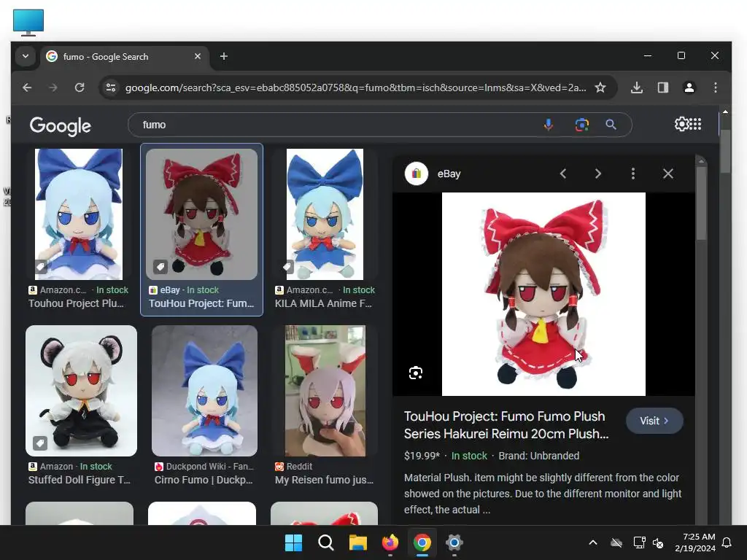This screenshot has width=747, height=560.
Task: Open Google quick settings gear
Action: pyautogui.click(x=681, y=124)
